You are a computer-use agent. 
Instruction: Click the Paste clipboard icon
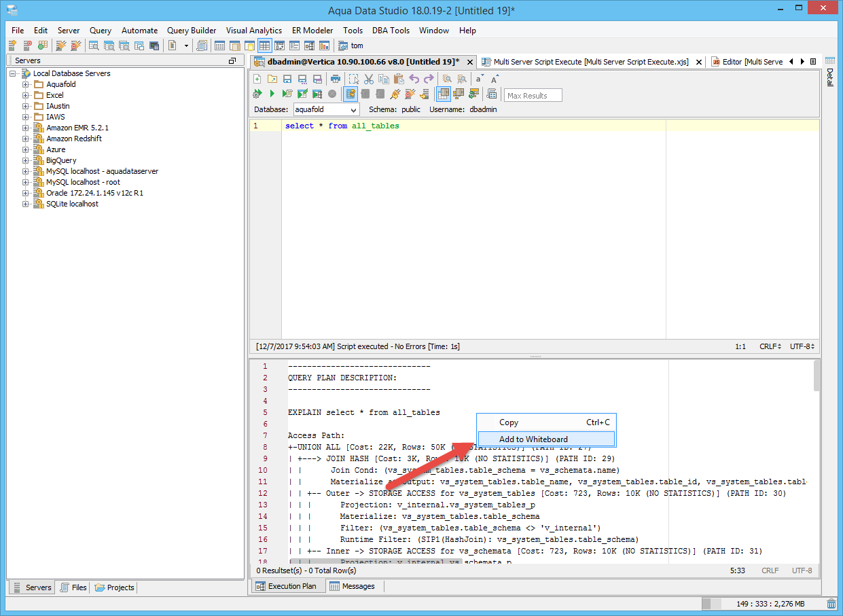click(x=399, y=79)
